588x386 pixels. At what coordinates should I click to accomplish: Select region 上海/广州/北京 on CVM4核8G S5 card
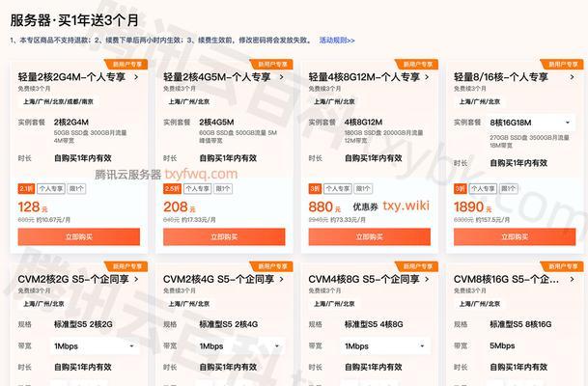(334, 304)
